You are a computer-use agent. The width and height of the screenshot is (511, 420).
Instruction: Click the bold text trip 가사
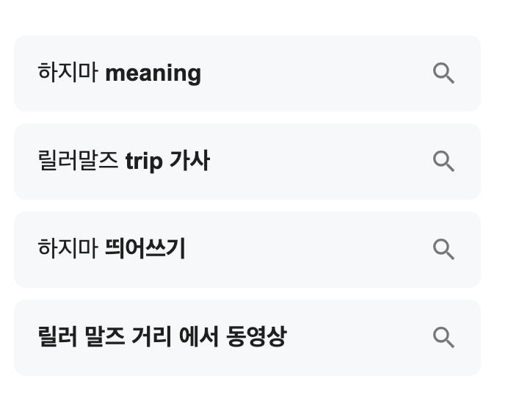(x=167, y=161)
